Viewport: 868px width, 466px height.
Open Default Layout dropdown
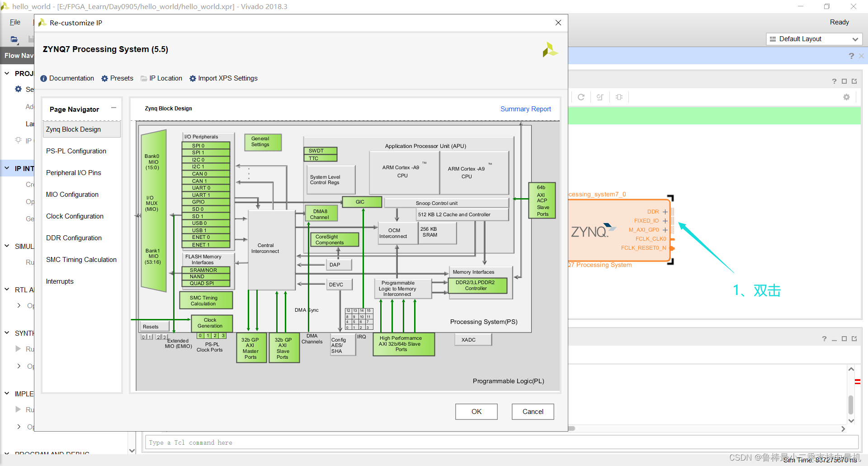814,39
